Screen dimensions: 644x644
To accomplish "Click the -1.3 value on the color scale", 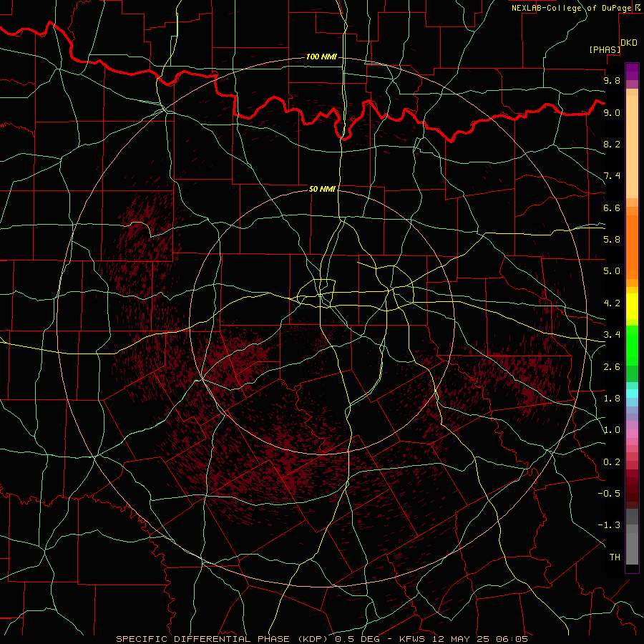I will click(x=609, y=525).
